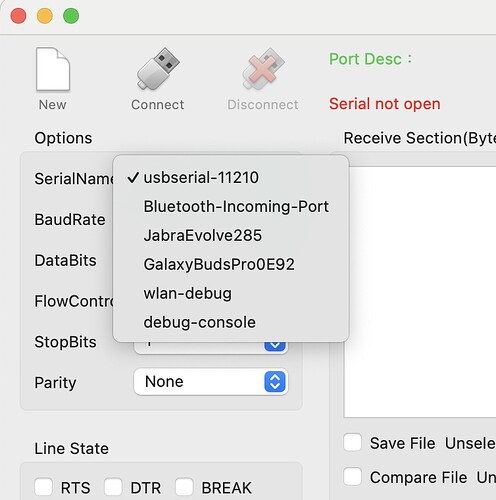Click inside the receive section text area

pos(420,292)
